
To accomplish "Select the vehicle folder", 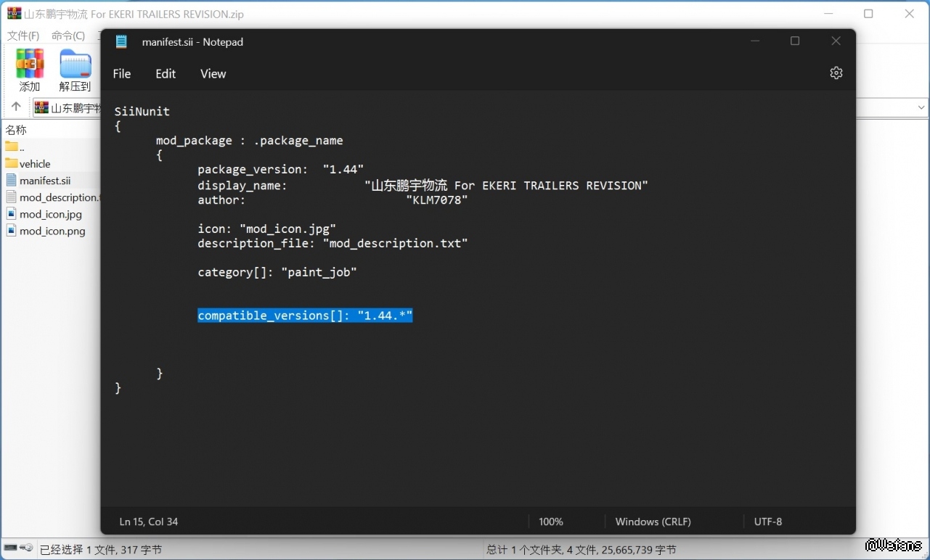I will 35,163.
